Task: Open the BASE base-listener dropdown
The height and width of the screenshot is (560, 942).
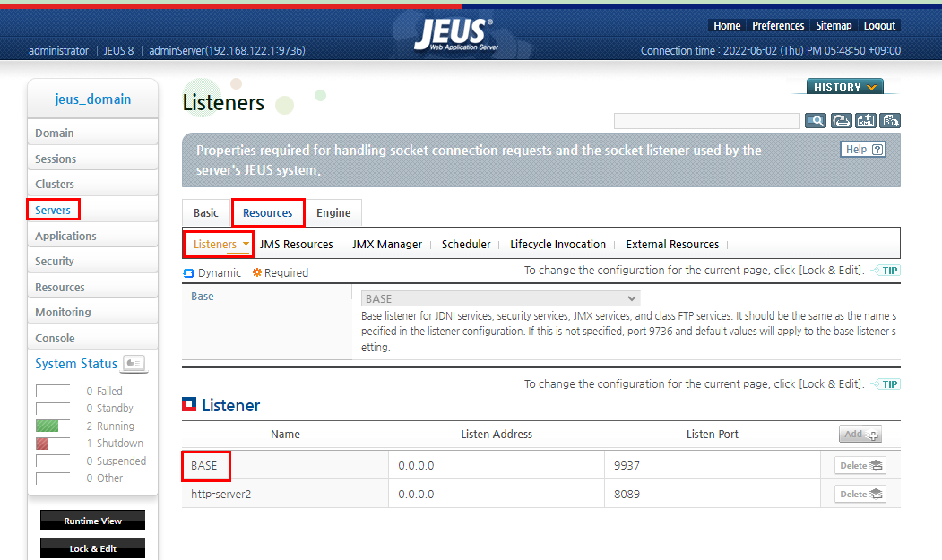Action: click(x=500, y=298)
